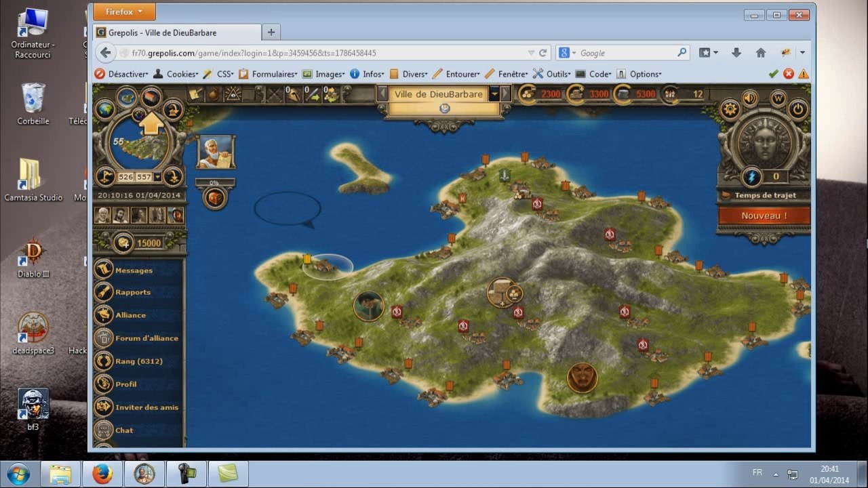The height and width of the screenshot is (488, 868).
Task: Open the Outils developer toolbar menu
Action: [552, 74]
